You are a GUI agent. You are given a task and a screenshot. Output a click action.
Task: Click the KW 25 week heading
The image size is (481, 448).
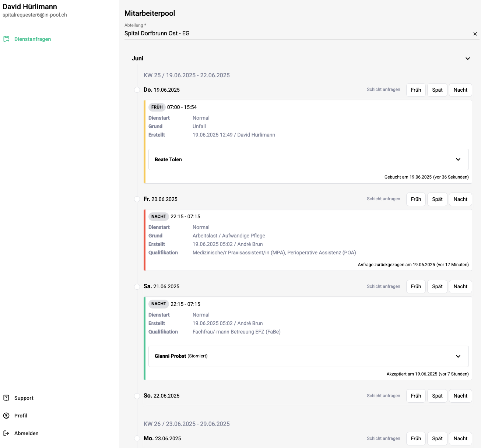(187, 75)
